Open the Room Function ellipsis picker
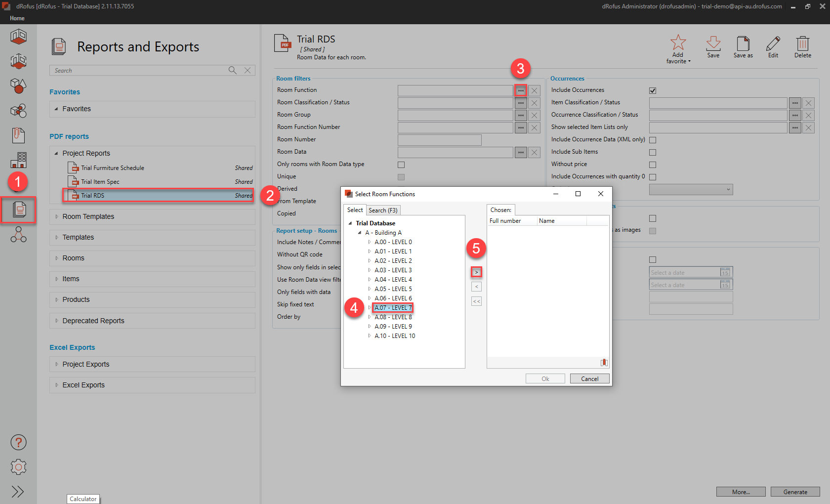Image resolution: width=830 pixels, height=504 pixels. 521,90
